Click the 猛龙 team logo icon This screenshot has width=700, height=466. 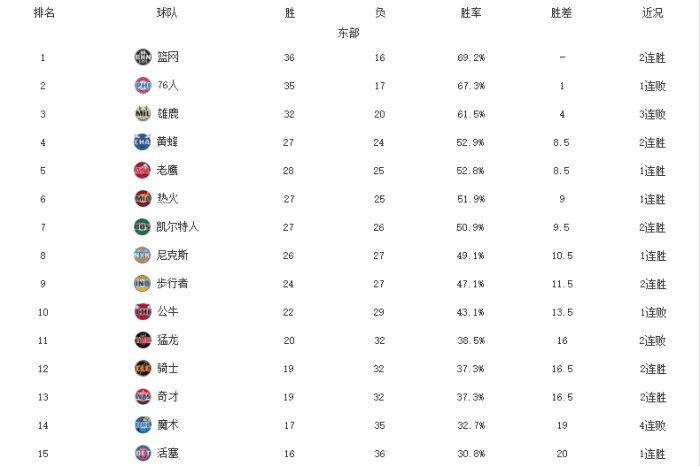[x=142, y=340]
